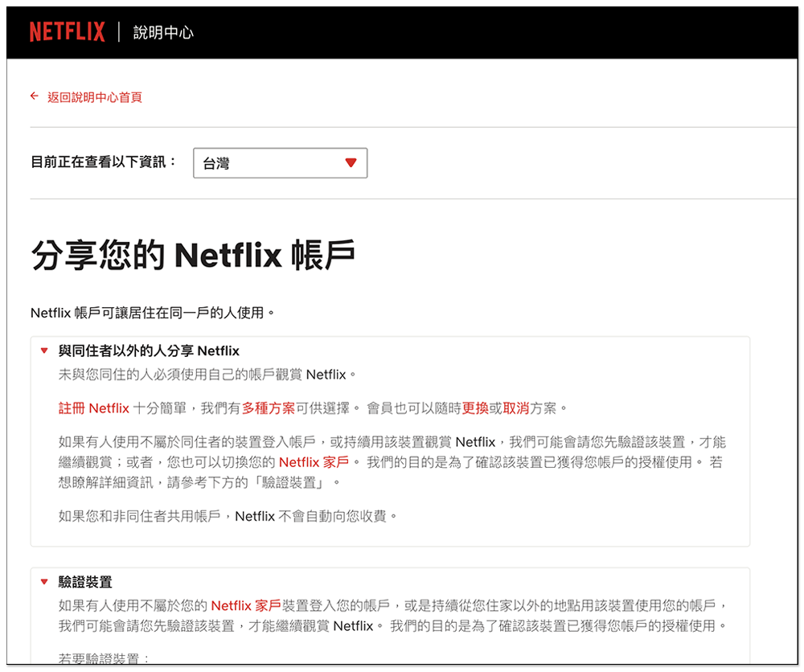Screen dimensions: 804x672
Task: Click the 更換 plan link
Action: click(475, 408)
